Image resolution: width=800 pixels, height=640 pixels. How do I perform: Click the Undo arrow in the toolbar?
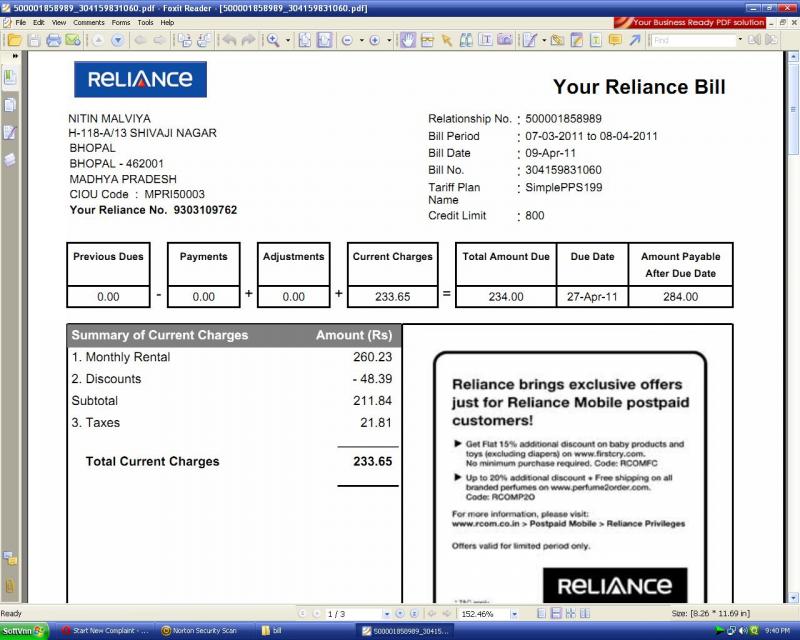[229, 40]
